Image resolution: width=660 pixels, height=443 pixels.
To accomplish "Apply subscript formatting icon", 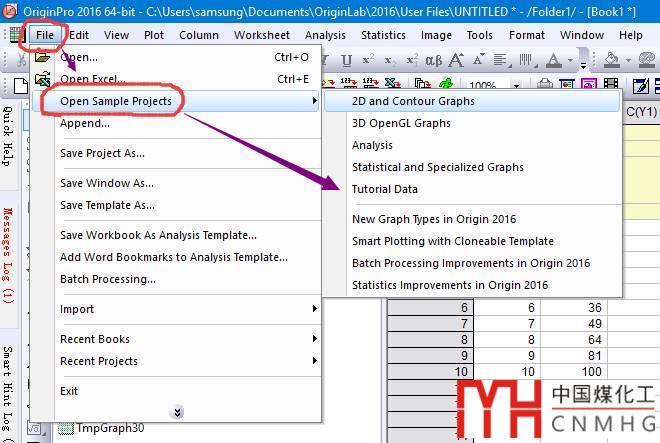I will [389, 61].
